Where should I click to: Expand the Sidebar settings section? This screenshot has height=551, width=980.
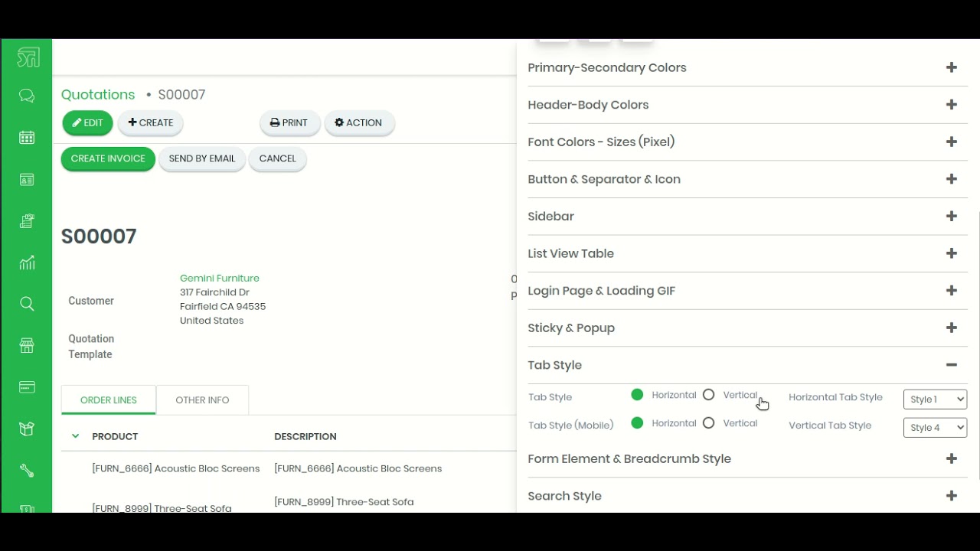pyautogui.click(x=747, y=216)
